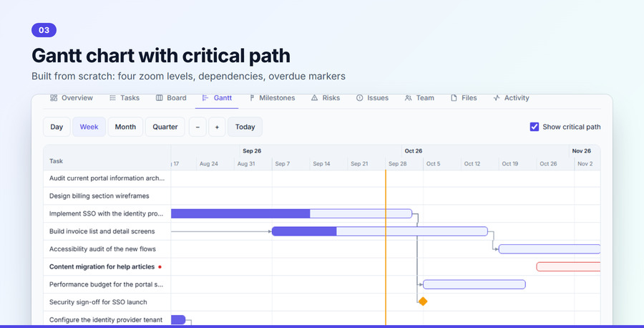Set zoom level to Month
The height and width of the screenshot is (328, 644).
[x=125, y=127]
